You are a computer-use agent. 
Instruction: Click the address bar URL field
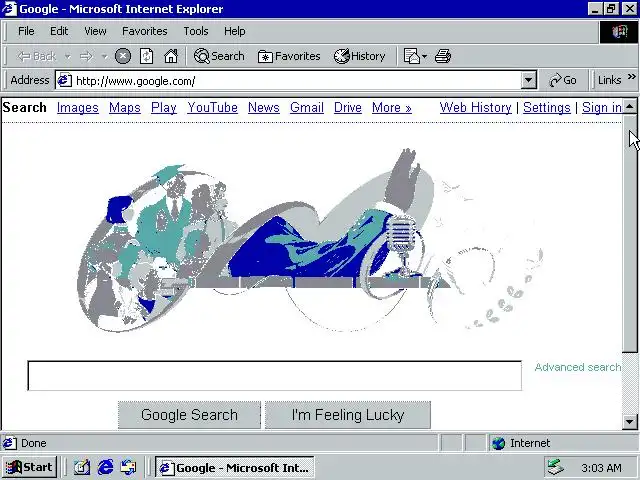point(289,80)
